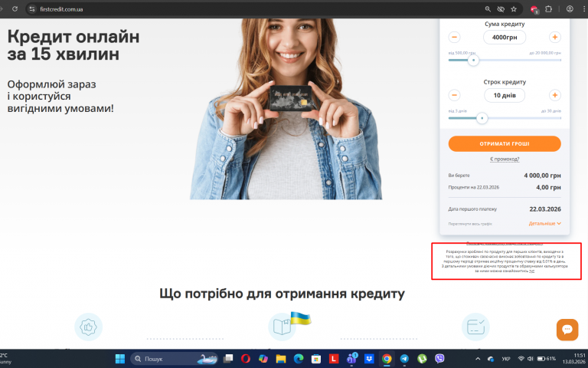The height and width of the screenshot is (368, 588).
Task: Decrease loan amount with the minus button
Action: (454, 37)
